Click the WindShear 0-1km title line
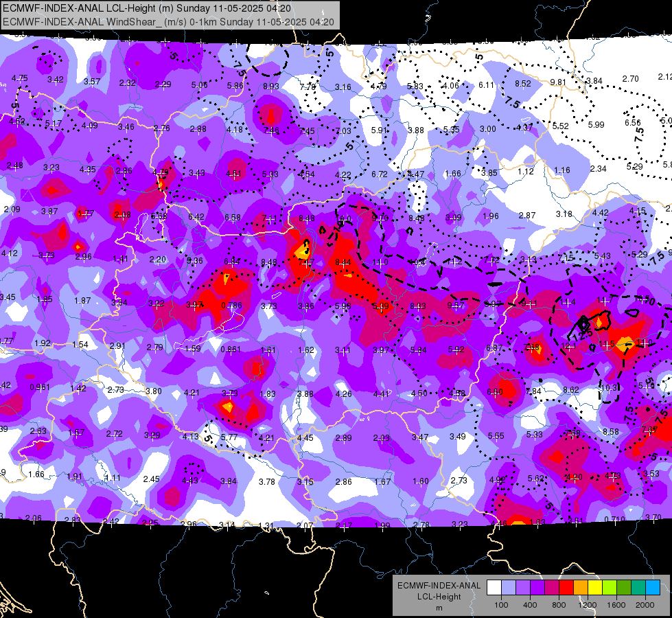The image size is (672, 618). point(168,22)
